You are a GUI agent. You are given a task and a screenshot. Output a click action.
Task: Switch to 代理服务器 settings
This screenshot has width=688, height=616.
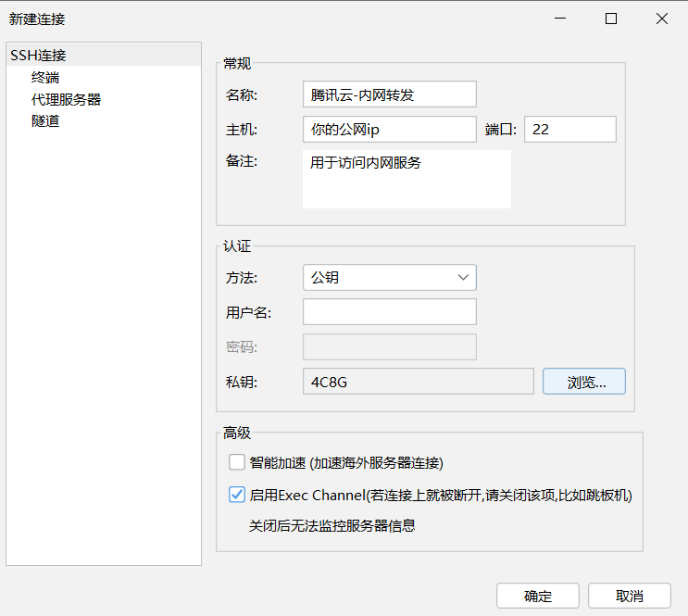66,99
